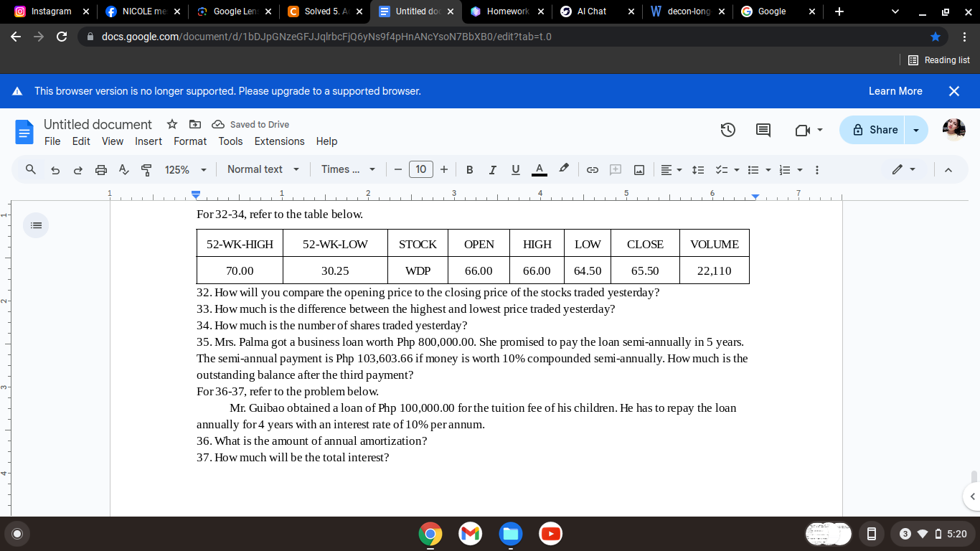Open the Format menu
The image size is (980, 551).
[x=190, y=141]
